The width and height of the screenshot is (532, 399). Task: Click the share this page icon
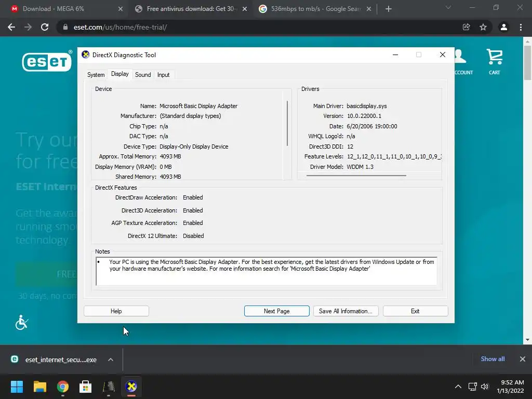tap(467, 27)
